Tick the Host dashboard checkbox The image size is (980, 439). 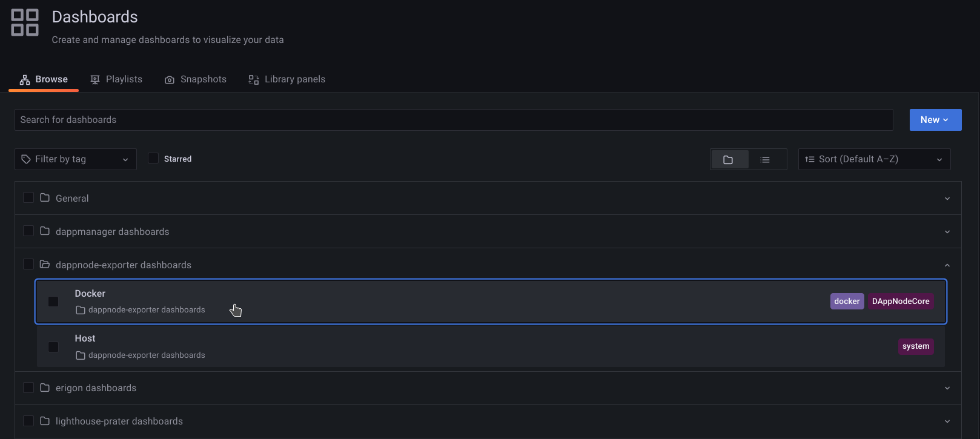[53, 347]
